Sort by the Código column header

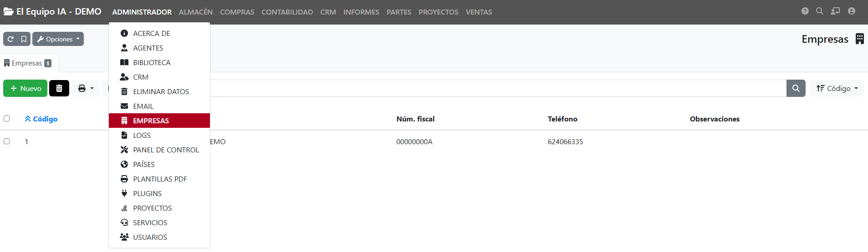pos(45,119)
